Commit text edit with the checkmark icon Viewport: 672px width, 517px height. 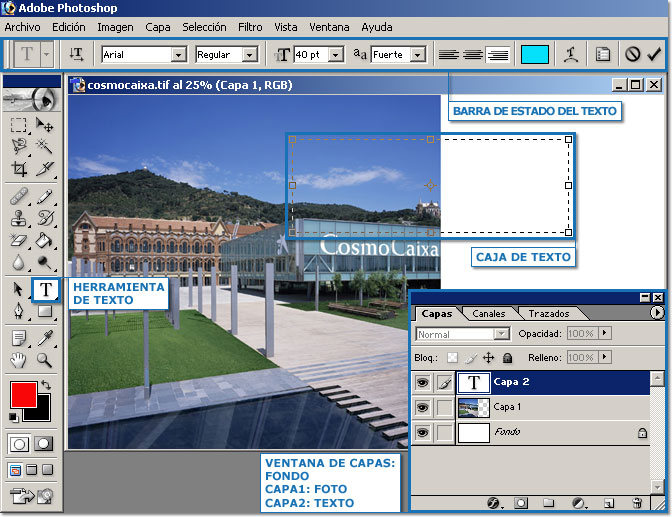tap(655, 55)
